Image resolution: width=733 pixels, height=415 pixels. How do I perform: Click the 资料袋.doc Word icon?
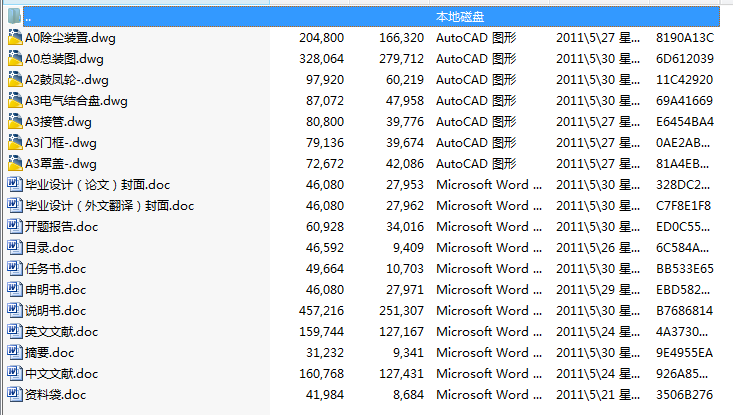[x=14, y=395]
